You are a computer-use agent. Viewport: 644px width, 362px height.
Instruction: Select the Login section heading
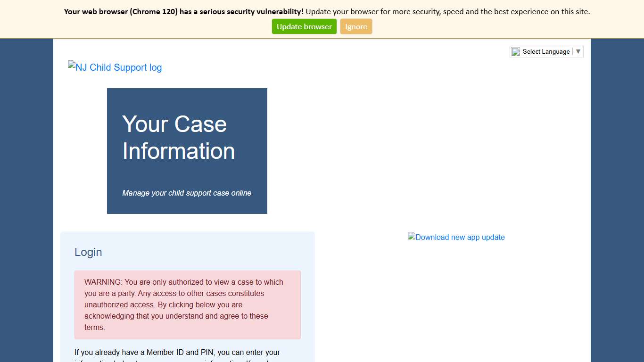click(x=88, y=252)
